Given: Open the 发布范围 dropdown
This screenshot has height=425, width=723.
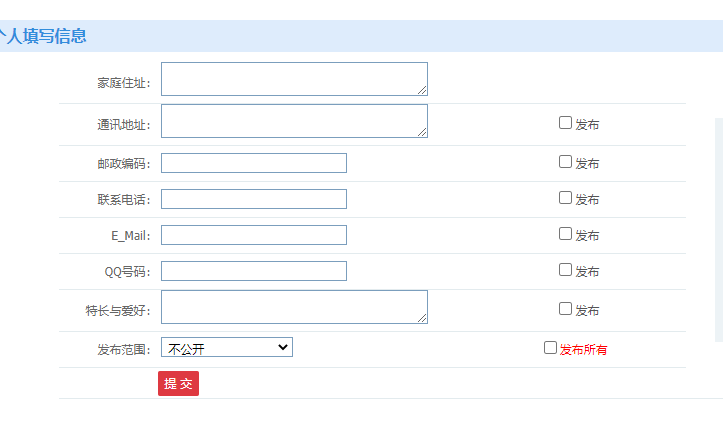Looking at the screenshot, I should 226,348.
